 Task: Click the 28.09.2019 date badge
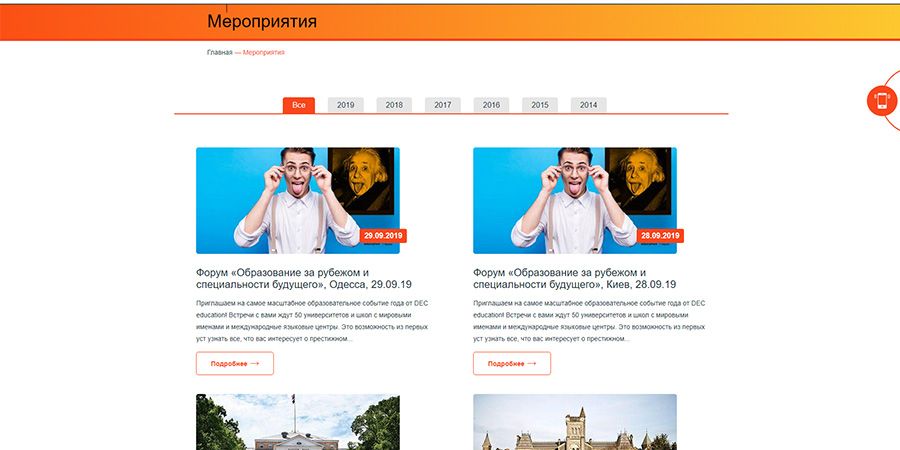tap(660, 236)
